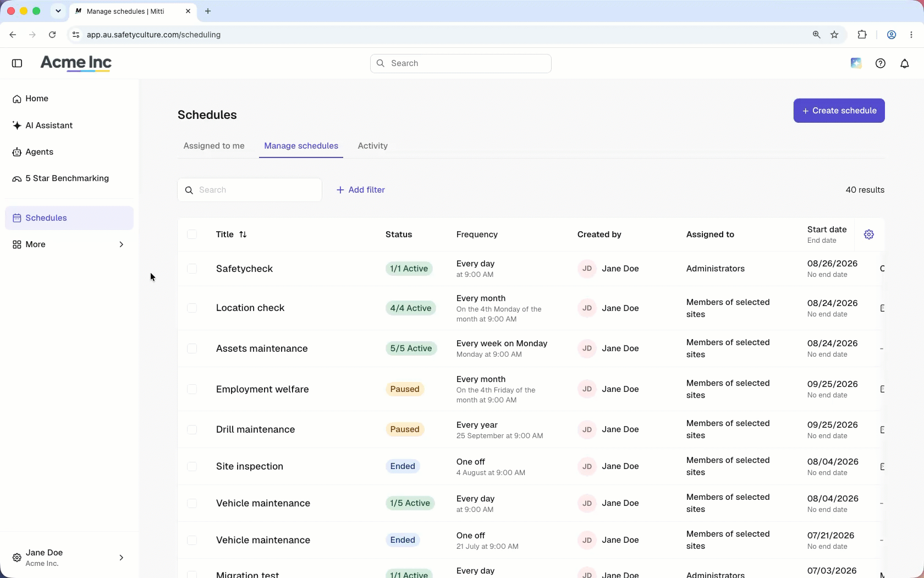Tick the Site inspection row checkbox
924x578 pixels.
[x=192, y=466]
